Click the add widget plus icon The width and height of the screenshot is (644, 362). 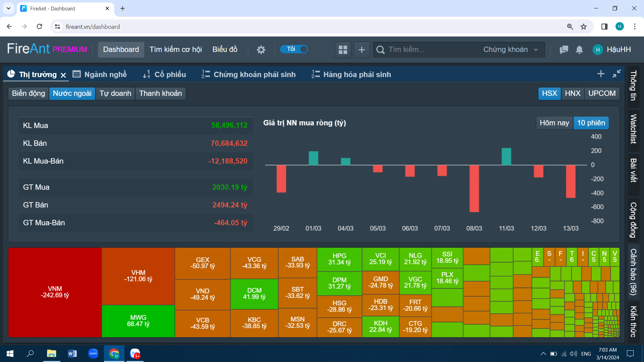[362, 50]
